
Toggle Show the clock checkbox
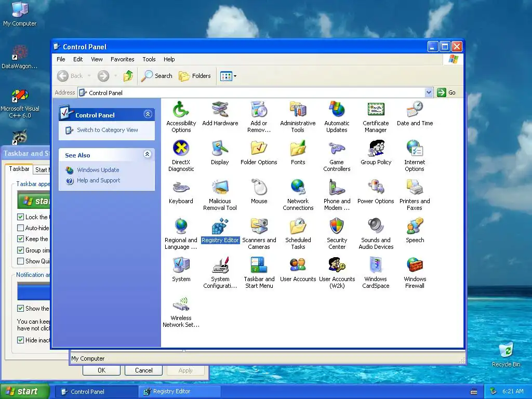20,309
